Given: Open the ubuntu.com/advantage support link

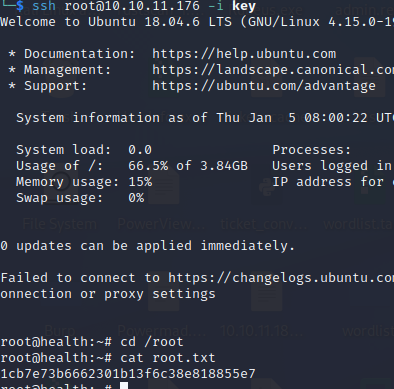Looking at the screenshot, I should (x=264, y=86).
